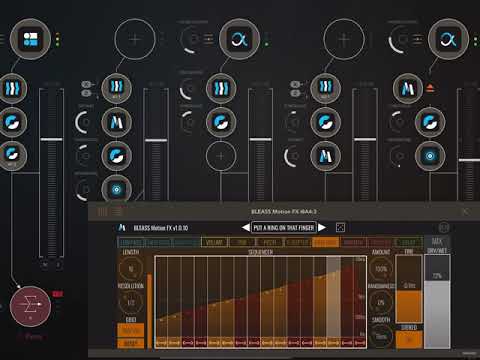
Task: Open the plugin window list icon
Action: pos(117,211)
